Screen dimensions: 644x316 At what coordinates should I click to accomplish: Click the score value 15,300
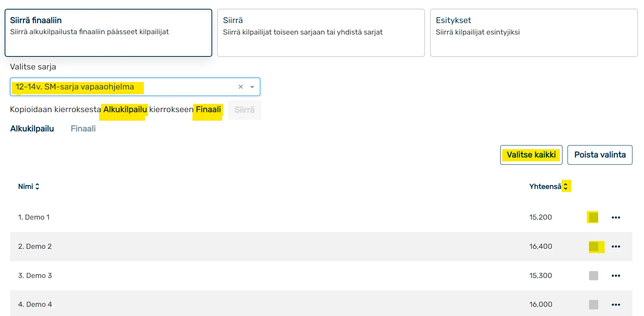pos(541,276)
